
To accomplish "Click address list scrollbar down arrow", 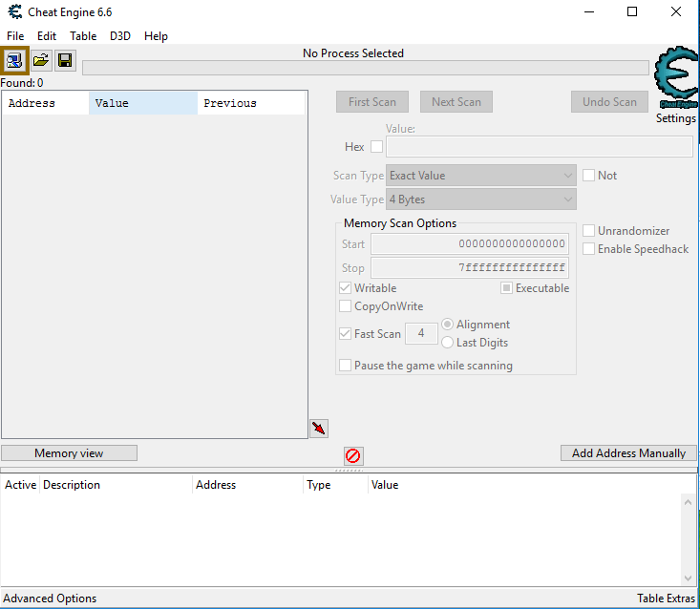I will click(688, 578).
